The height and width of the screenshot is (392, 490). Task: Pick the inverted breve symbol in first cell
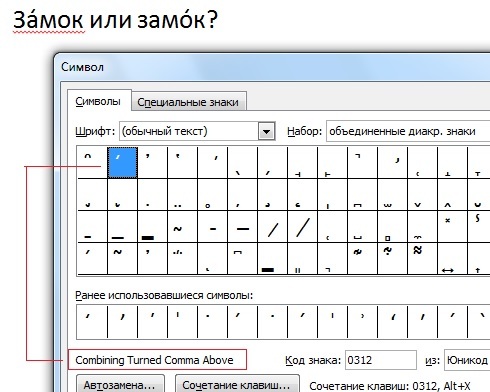tap(92, 163)
